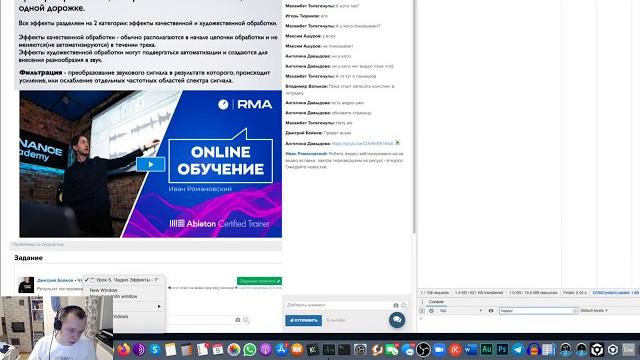Open the DevTools drawer three-dots menu
The height and width of the screenshot is (360, 640).
tap(422, 302)
